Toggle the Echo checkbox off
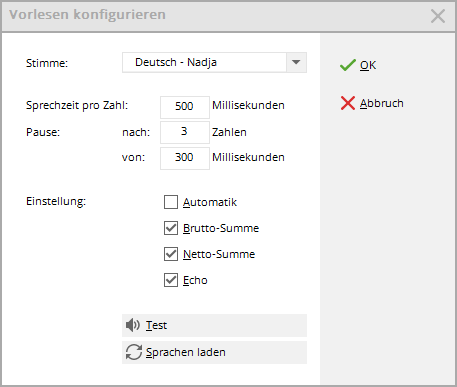Screen dimensions: 457x387 point(171,280)
